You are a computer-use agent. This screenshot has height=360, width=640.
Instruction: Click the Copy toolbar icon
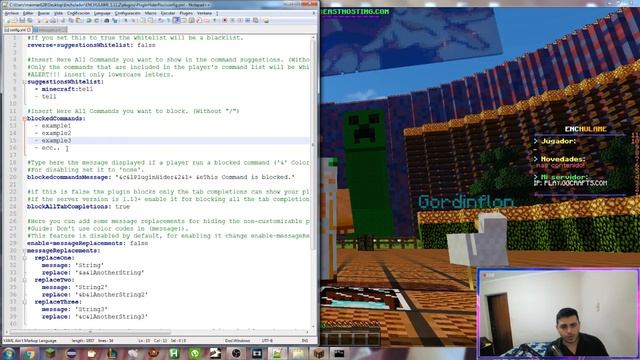[71, 20]
